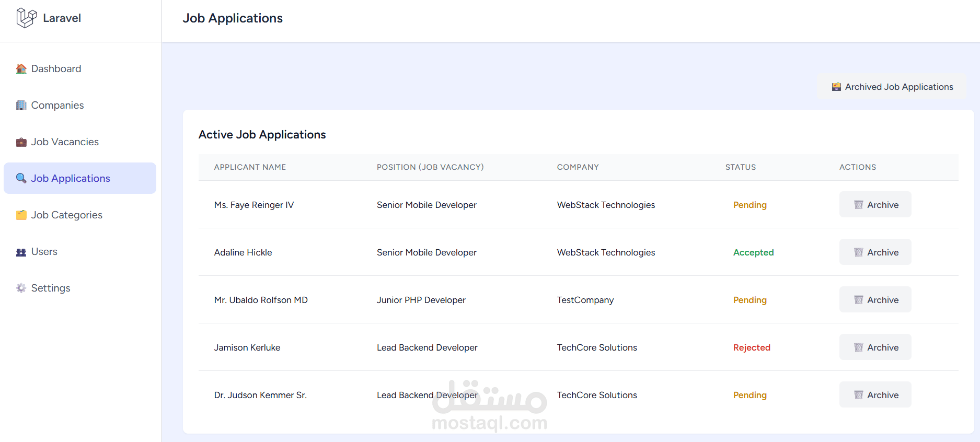The image size is (980, 442).
Task: Click the Accepted status for Adaline Hickle
Action: 753,252
